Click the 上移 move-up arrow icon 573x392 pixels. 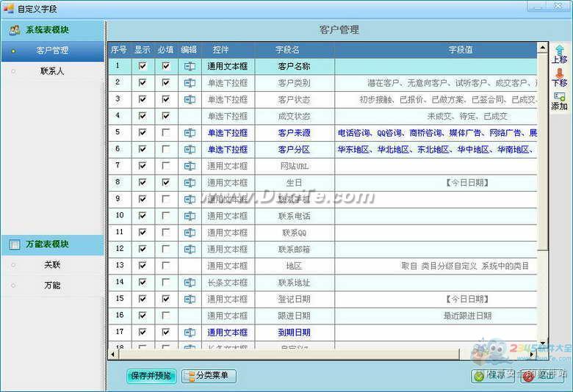click(559, 50)
